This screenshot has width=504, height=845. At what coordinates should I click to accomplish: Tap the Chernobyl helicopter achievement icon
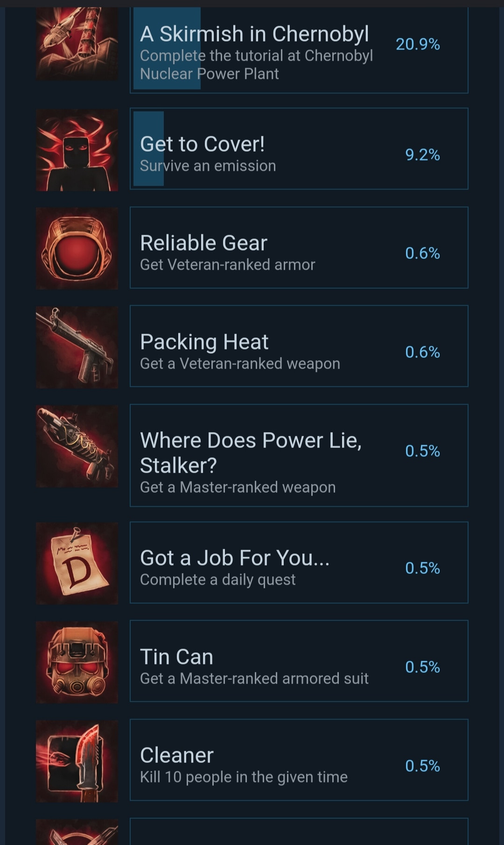[x=77, y=44]
